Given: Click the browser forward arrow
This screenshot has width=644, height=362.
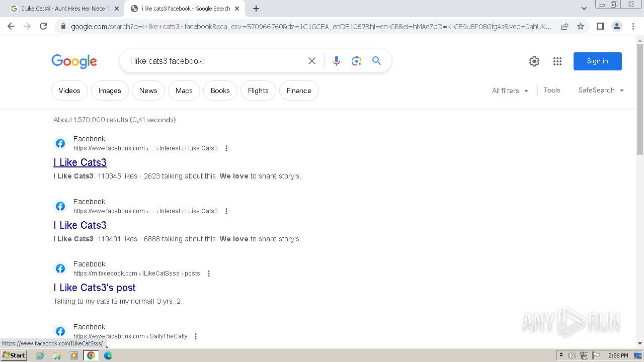Looking at the screenshot, I should 27,26.
